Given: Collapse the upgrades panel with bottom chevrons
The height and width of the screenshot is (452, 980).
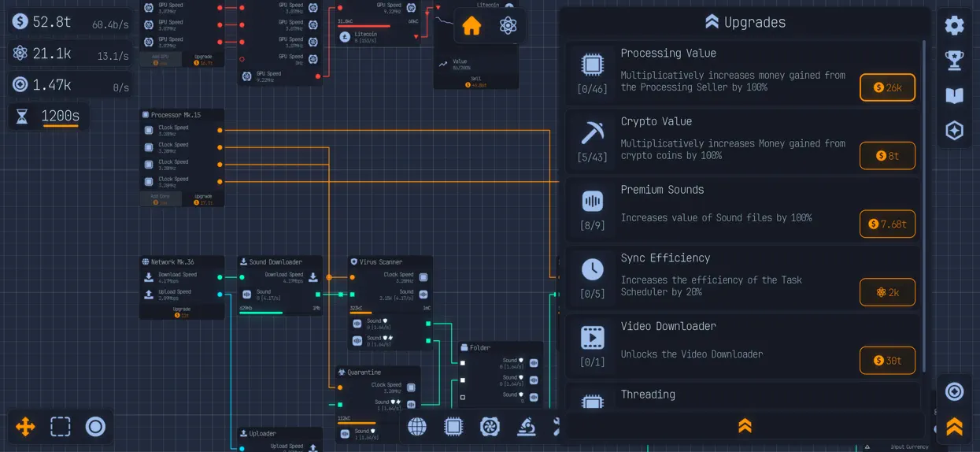Looking at the screenshot, I should (745, 426).
